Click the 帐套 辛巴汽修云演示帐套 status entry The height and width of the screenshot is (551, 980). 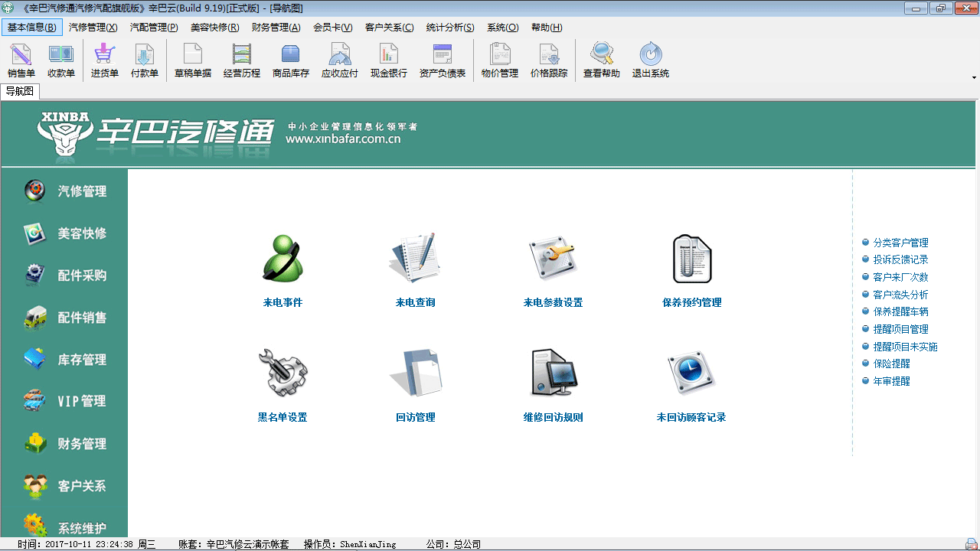pos(234,544)
